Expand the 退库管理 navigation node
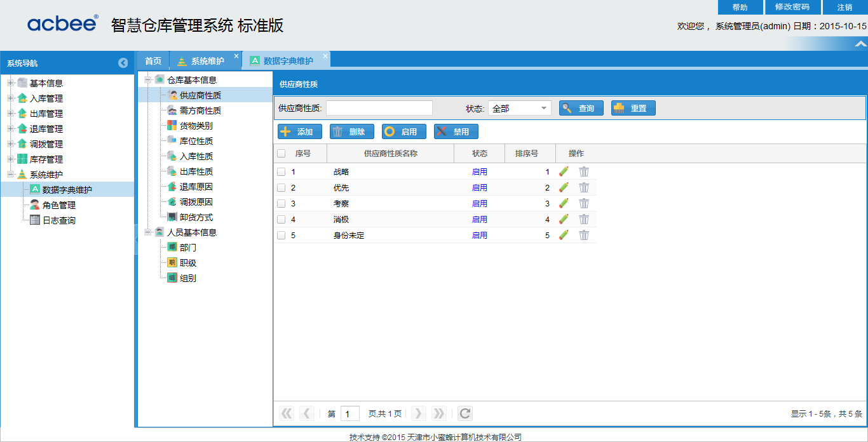 pyautogui.click(x=10, y=129)
